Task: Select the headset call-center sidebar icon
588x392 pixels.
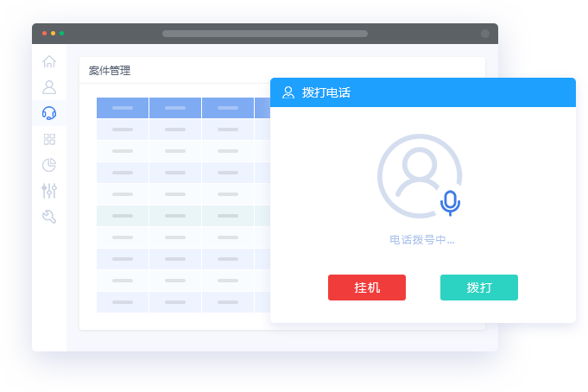Action: tap(49, 113)
